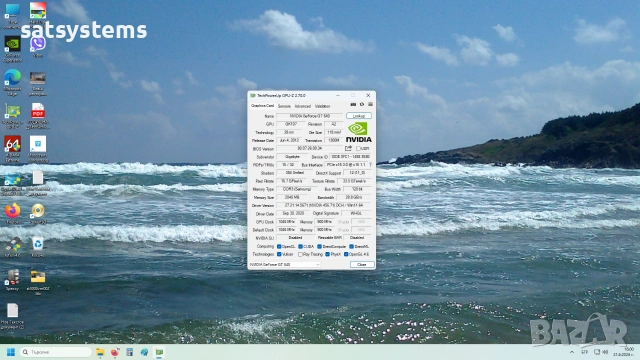Toggle the UEFI checkbox
This screenshot has width=640, height=360.
click(358, 149)
